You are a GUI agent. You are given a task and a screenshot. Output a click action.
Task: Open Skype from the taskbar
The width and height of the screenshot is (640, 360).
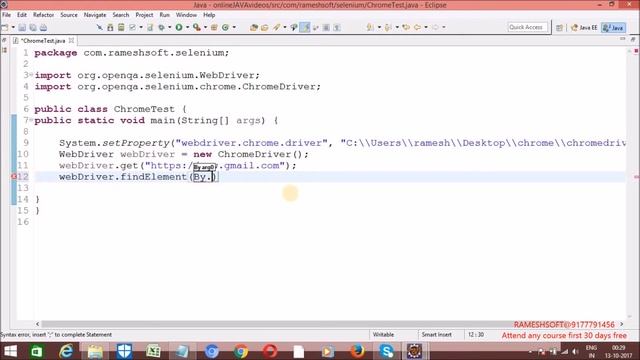pos(386,351)
